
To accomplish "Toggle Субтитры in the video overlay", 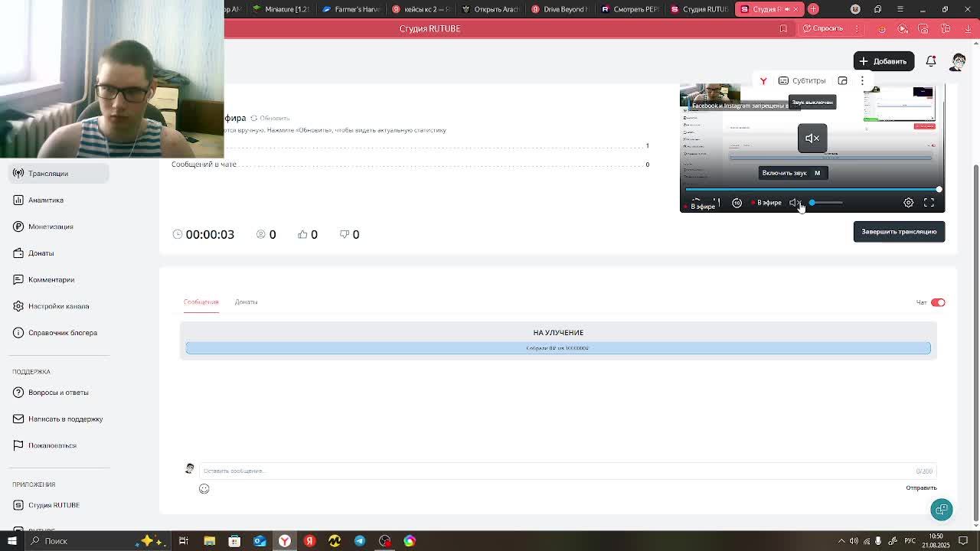I will 802,81.
